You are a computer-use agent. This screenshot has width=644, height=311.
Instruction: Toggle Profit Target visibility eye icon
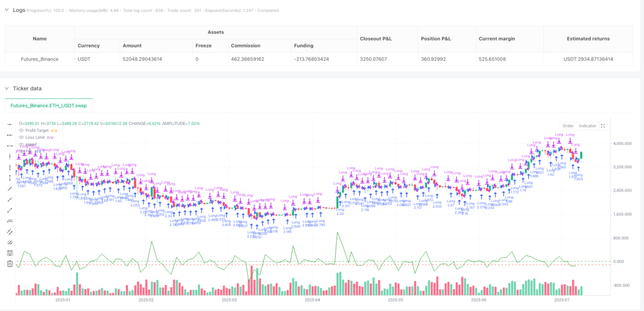[x=21, y=130]
